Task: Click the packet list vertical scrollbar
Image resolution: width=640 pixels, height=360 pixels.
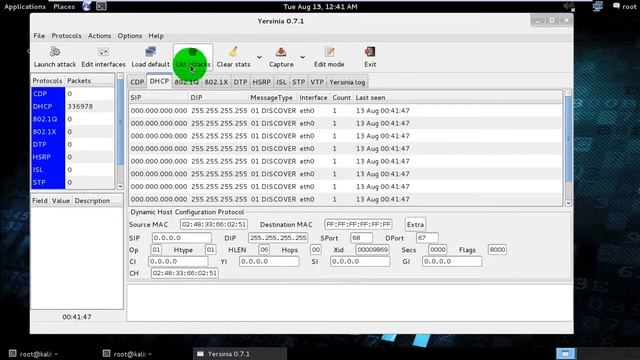Action: (568, 139)
